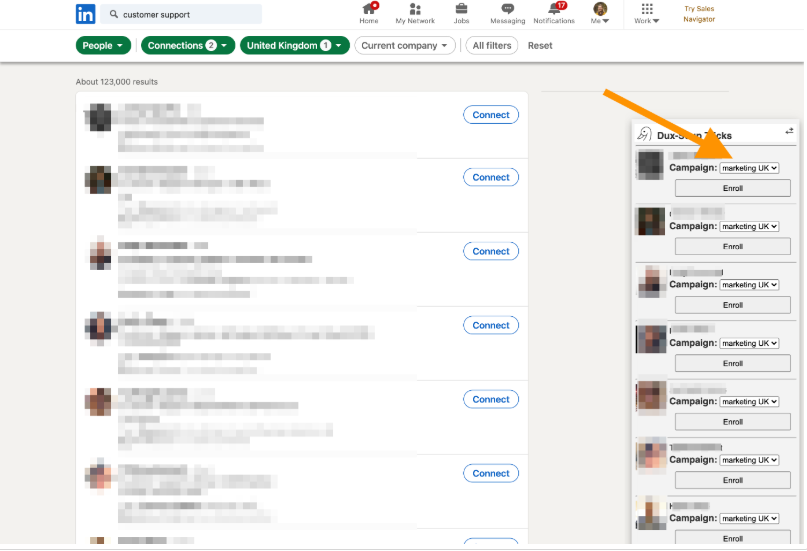View Notifications with 17 badge
807x551 pixels.
click(554, 14)
